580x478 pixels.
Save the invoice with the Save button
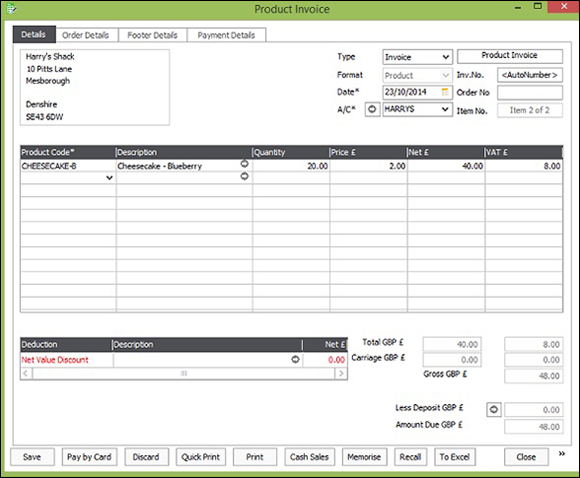(32, 457)
